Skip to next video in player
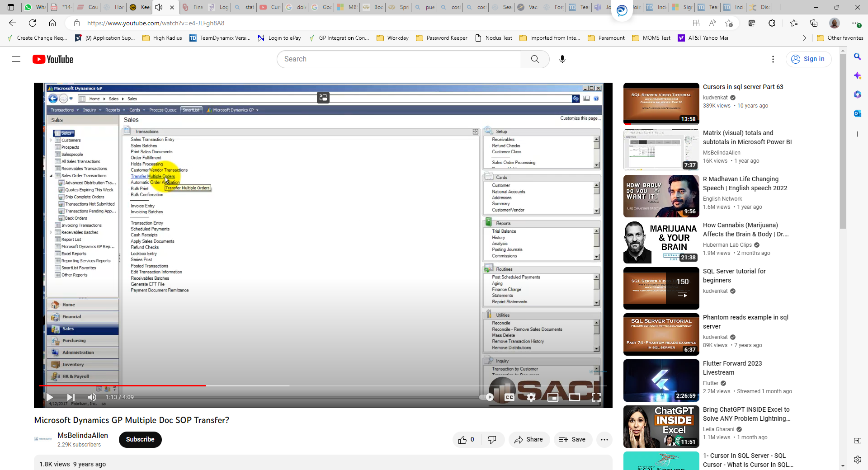This screenshot has height=470, width=868. [71, 397]
